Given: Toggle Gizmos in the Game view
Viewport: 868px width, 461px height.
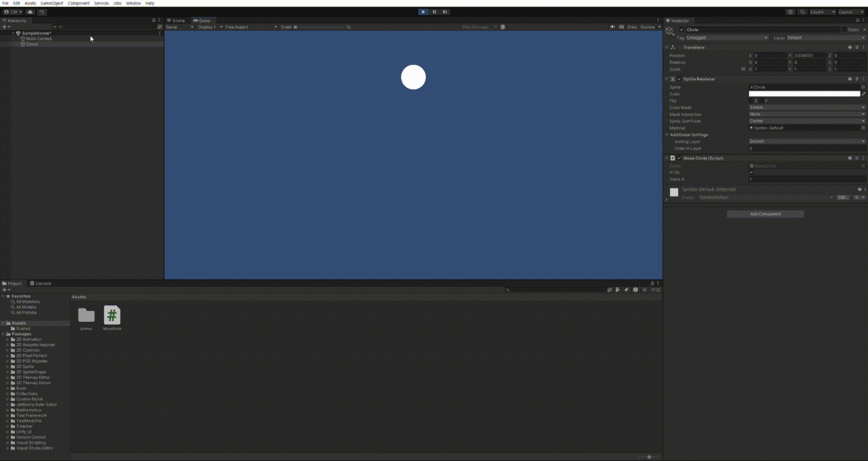Looking at the screenshot, I should [x=647, y=27].
